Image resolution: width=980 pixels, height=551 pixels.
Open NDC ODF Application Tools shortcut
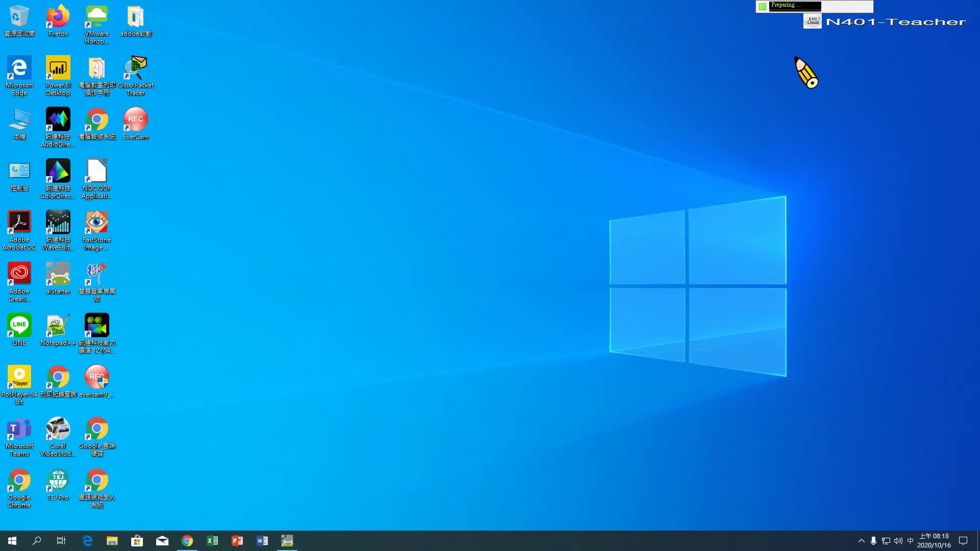pos(96,179)
